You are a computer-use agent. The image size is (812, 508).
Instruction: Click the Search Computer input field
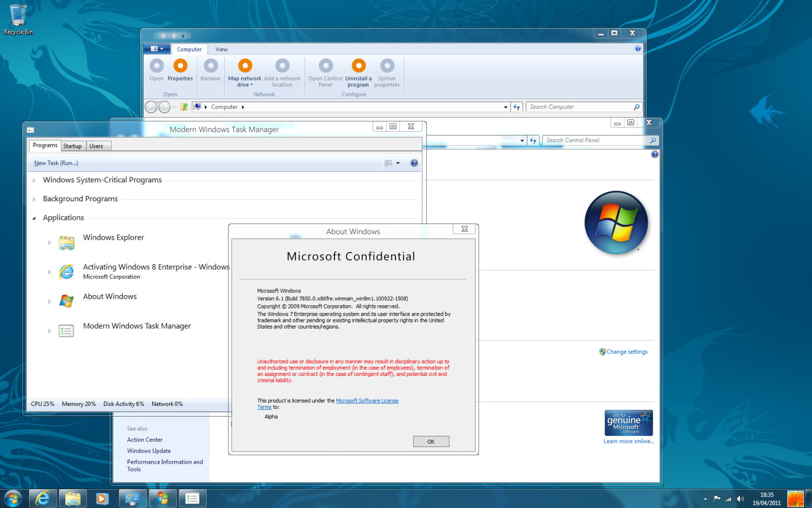[x=579, y=107]
